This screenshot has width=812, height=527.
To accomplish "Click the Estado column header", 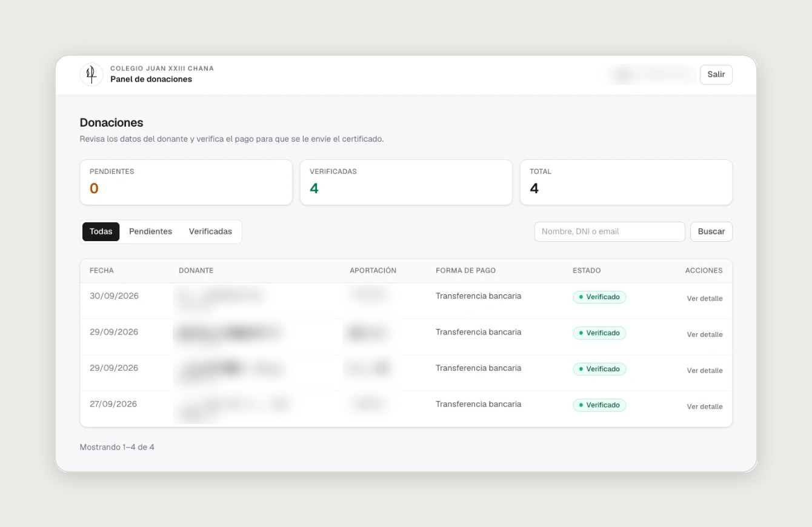I will click(x=587, y=271).
